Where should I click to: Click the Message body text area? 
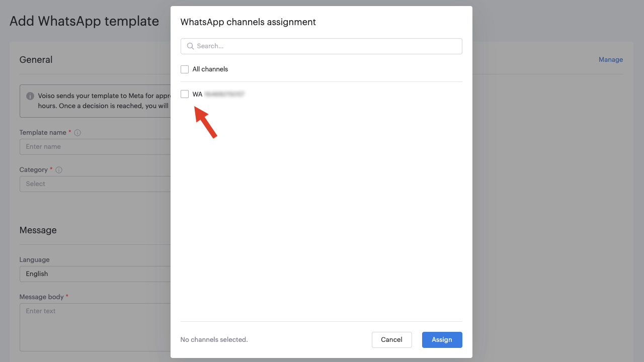tap(95, 327)
